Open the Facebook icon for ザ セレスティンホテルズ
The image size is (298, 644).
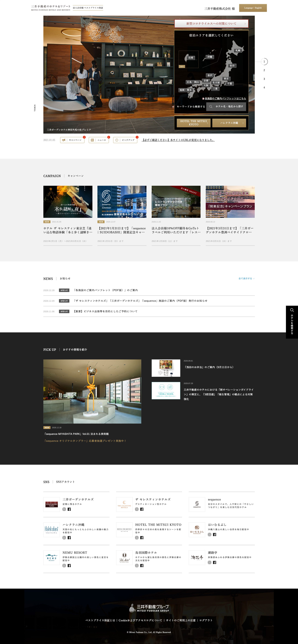pos(142,509)
